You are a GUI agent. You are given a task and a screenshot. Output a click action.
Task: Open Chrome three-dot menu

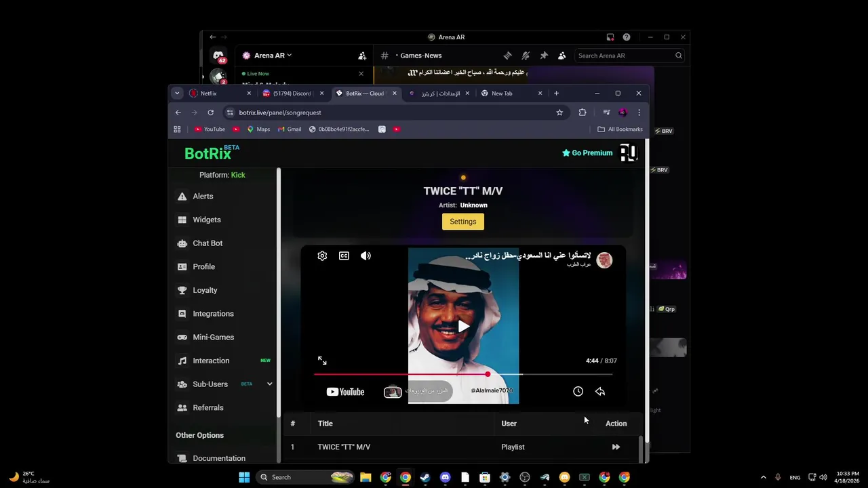tap(639, 113)
